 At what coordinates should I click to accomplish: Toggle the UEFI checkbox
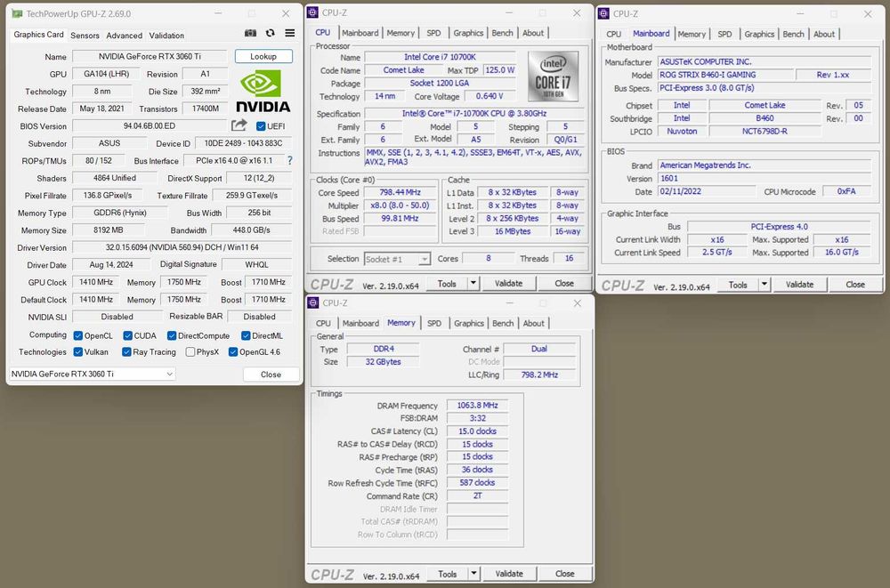point(261,126)
